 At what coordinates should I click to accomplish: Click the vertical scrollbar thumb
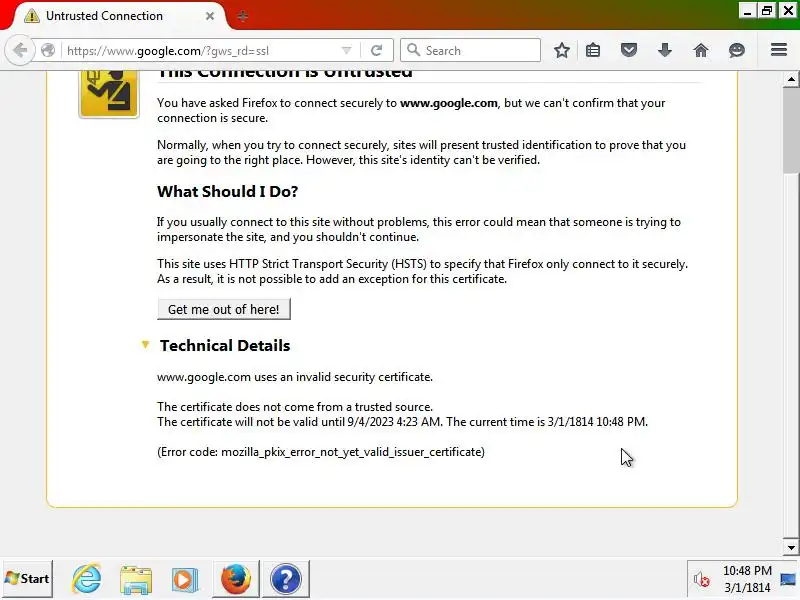click(x=791, y=130)
